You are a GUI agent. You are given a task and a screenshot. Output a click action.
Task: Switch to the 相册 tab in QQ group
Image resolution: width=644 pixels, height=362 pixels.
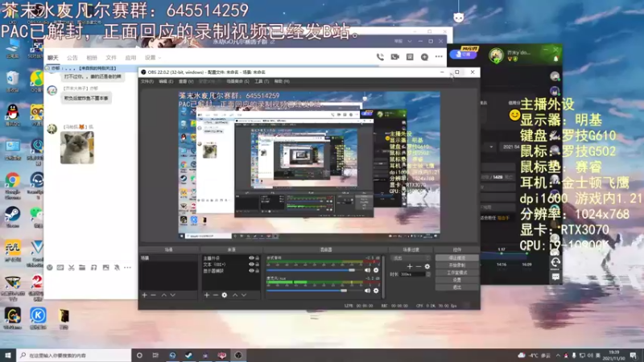92,58
